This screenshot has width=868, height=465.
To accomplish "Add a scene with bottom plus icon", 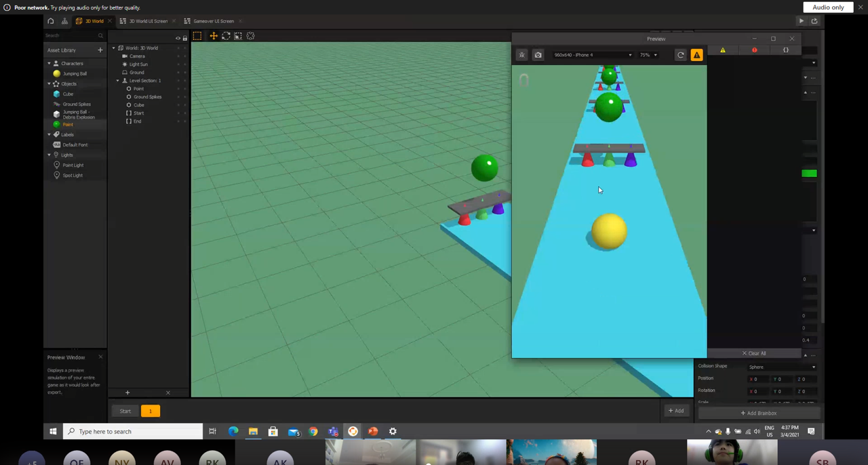I will click(x=127, y=392).
